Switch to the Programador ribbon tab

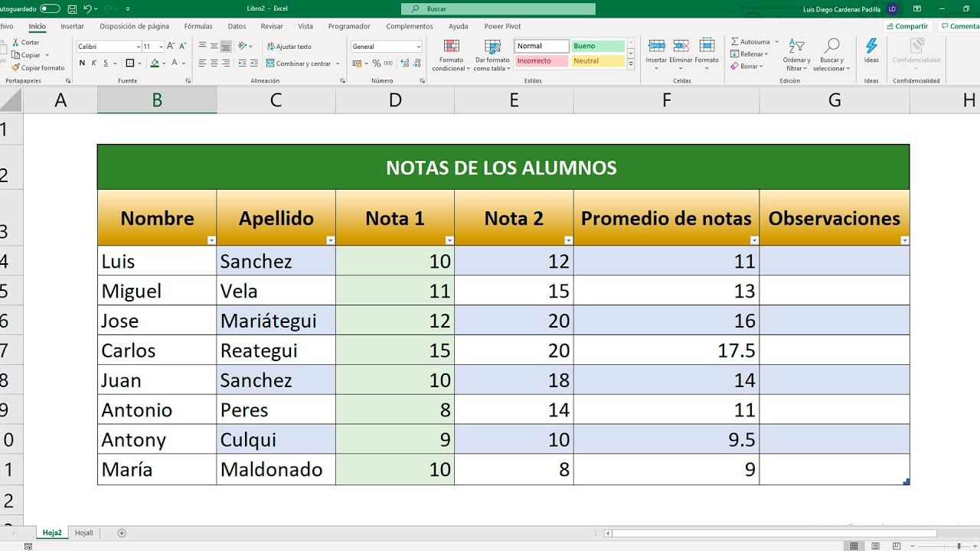click(349, 25)
